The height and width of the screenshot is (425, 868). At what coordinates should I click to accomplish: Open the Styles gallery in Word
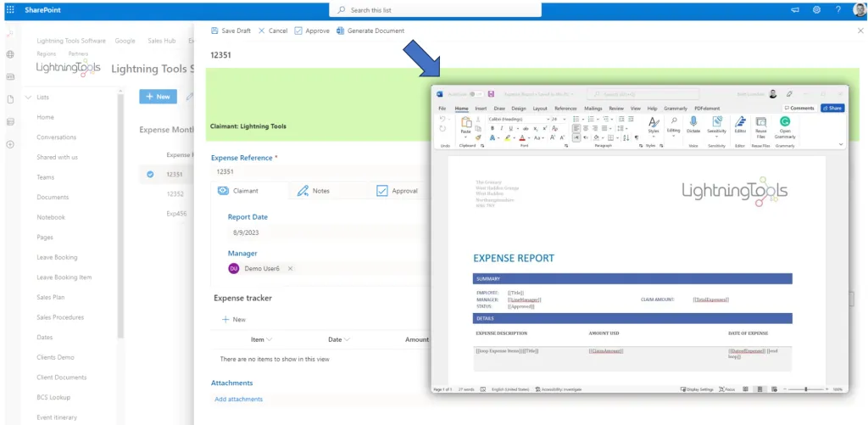(x=654, y=126)
